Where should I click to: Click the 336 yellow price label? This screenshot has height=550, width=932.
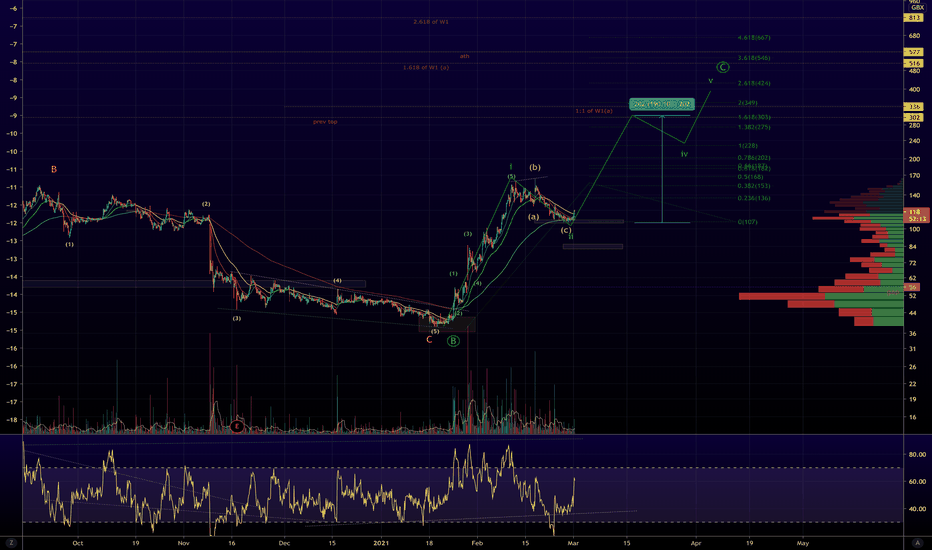(x=914, y=107)
